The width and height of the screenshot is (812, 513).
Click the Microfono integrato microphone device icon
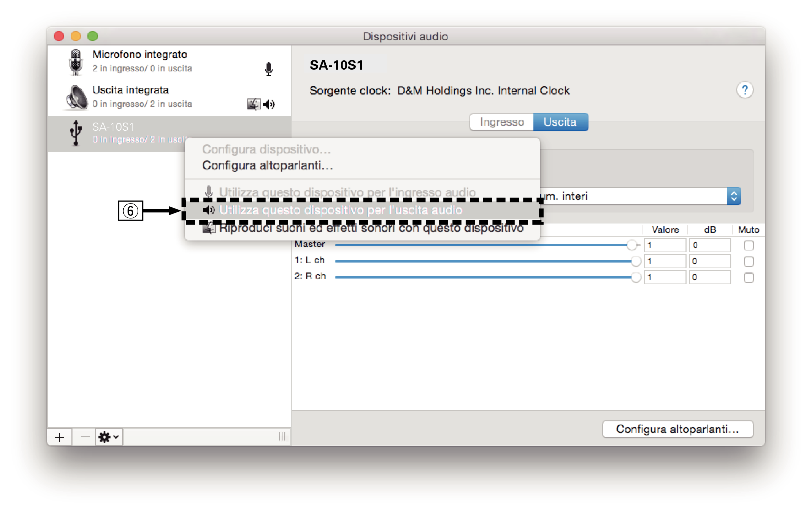click(75, 62)
